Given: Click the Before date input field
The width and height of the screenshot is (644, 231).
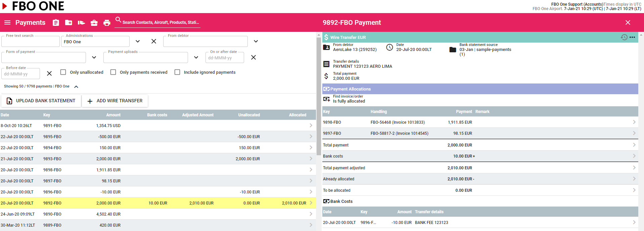Looking at the screenshot, I should (x=21, y=74).
